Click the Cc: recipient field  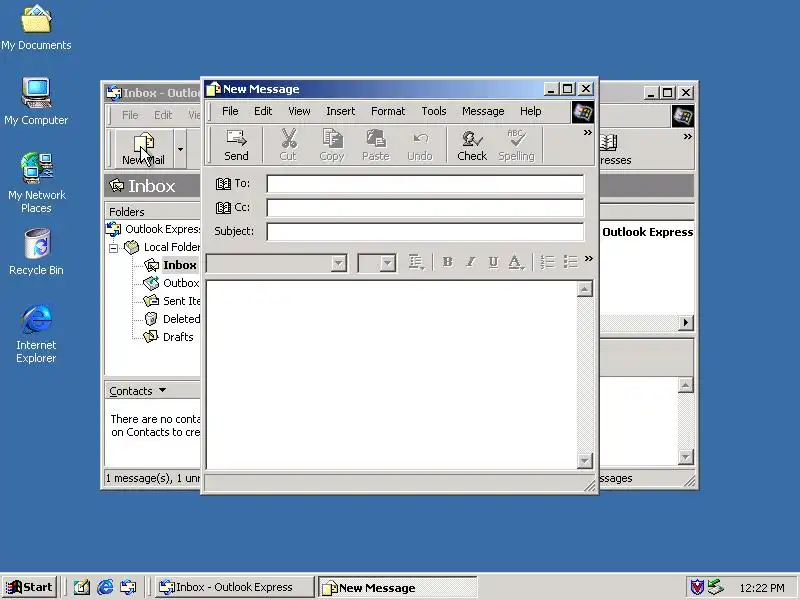point(425,208)
